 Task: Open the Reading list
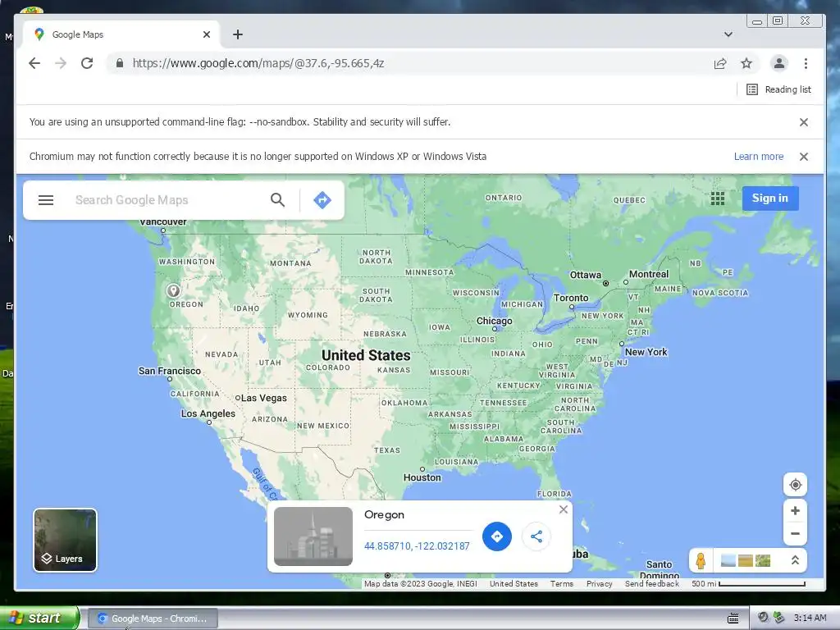pos(779,89)
